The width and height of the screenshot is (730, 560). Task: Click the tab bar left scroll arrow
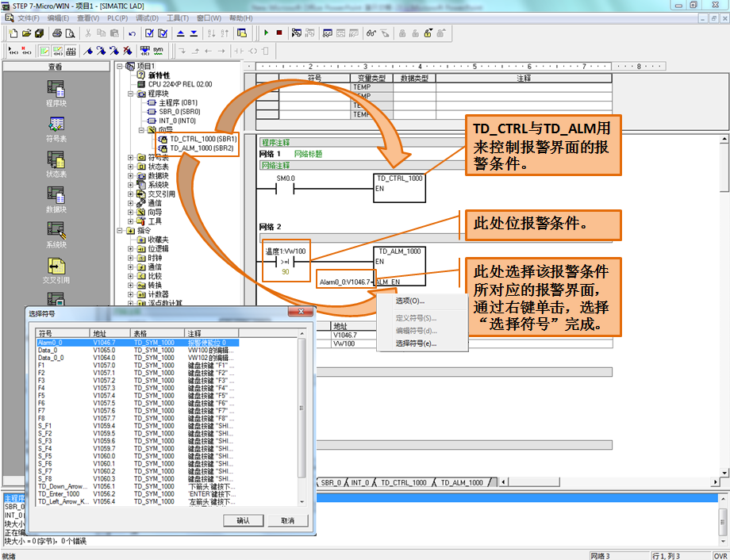pos(503,483)
